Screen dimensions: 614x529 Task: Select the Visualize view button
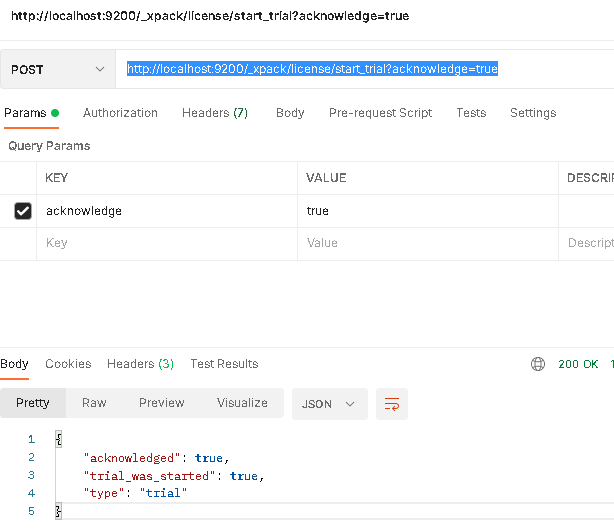tap(242, 403)
